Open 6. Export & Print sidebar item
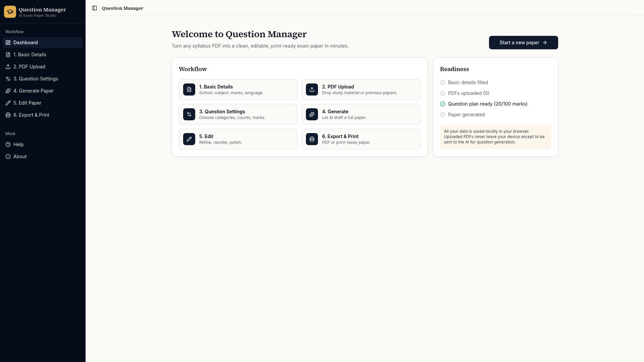Screen dimensions: 644x362 click(43, 115)
